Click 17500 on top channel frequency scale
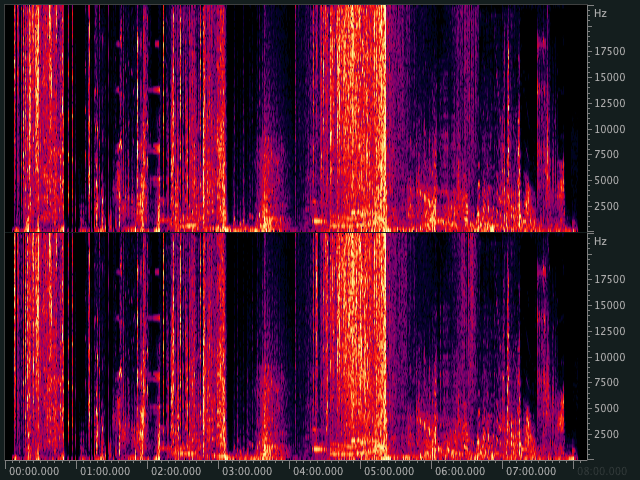This screenshot has width=640, height=480. click(609, 51)
